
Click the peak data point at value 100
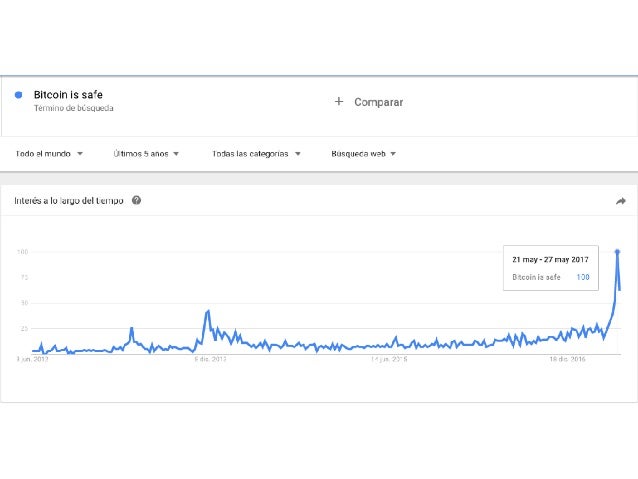(x=617, y=252)
